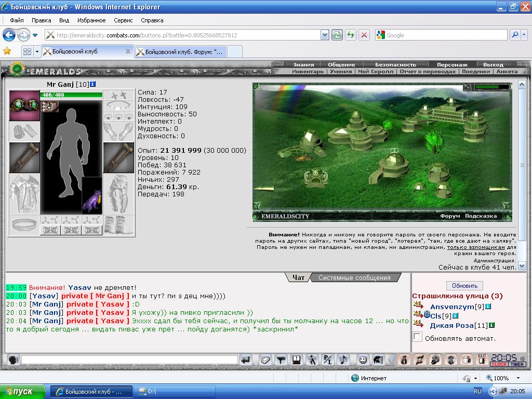Viewport: 532px width, 399px height.
Task: Click the money bag icon in bottom toolbar
Action: pyautogui.click(x=404, y=360)
